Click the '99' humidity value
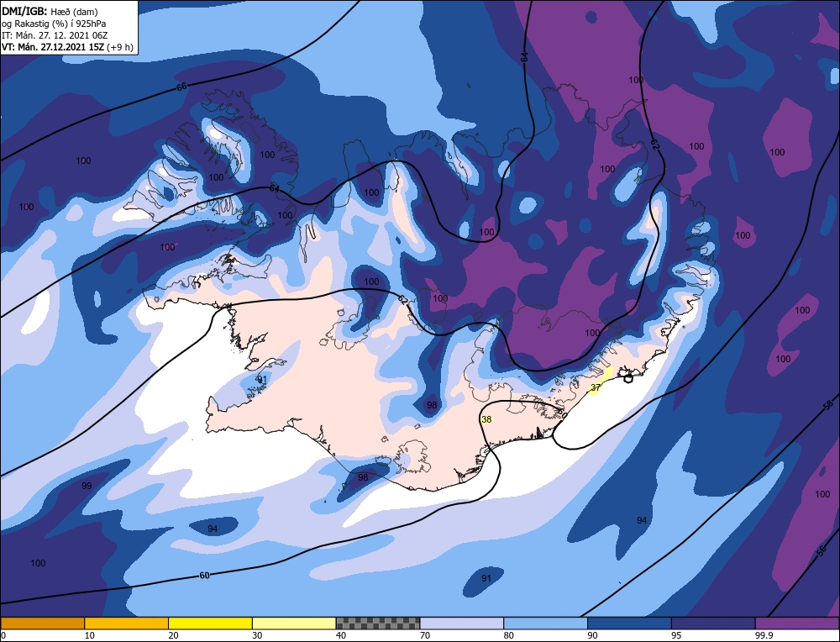The height and width of the screenshot is (642, 840). 87,486
